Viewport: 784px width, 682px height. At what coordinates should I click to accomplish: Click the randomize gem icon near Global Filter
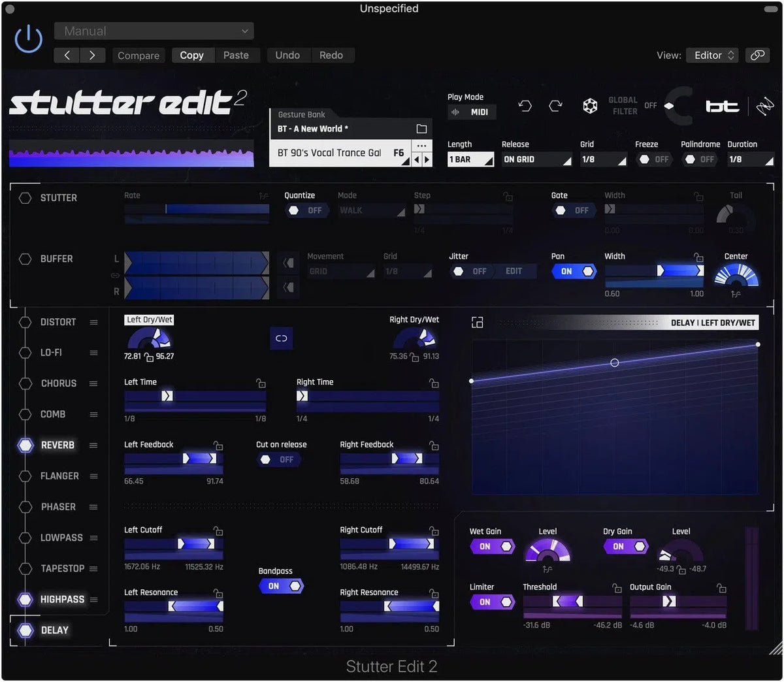point(590,105)
